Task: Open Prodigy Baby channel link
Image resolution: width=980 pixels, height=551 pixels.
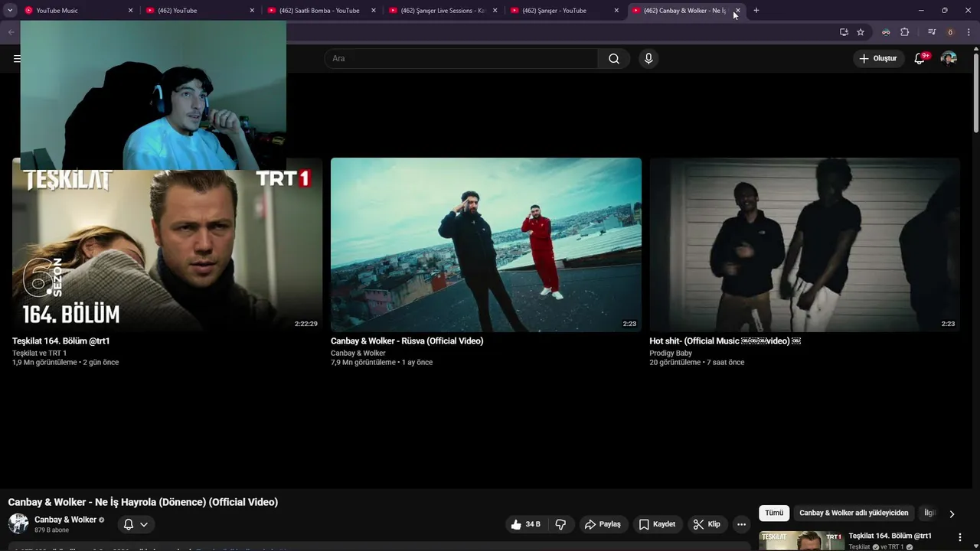Action: tap(671, 354)
